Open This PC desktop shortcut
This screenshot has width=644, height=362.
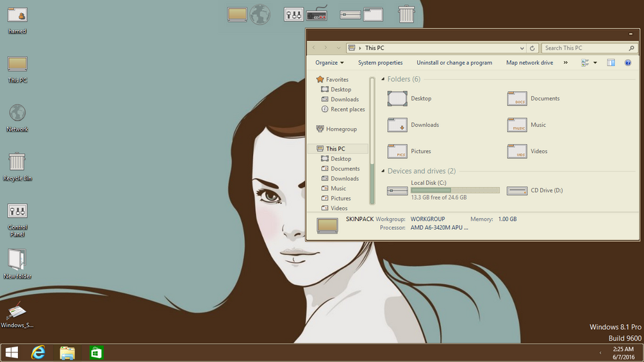click(x=17, y=69)
